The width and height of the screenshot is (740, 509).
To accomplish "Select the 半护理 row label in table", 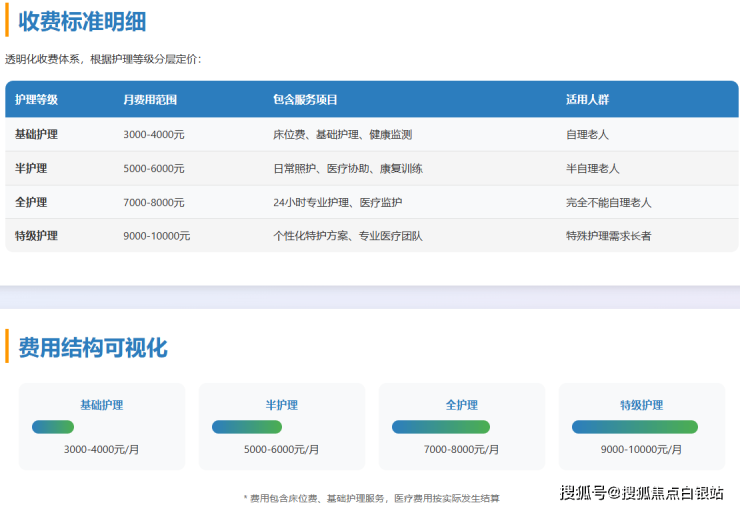I will pos(31,168).
